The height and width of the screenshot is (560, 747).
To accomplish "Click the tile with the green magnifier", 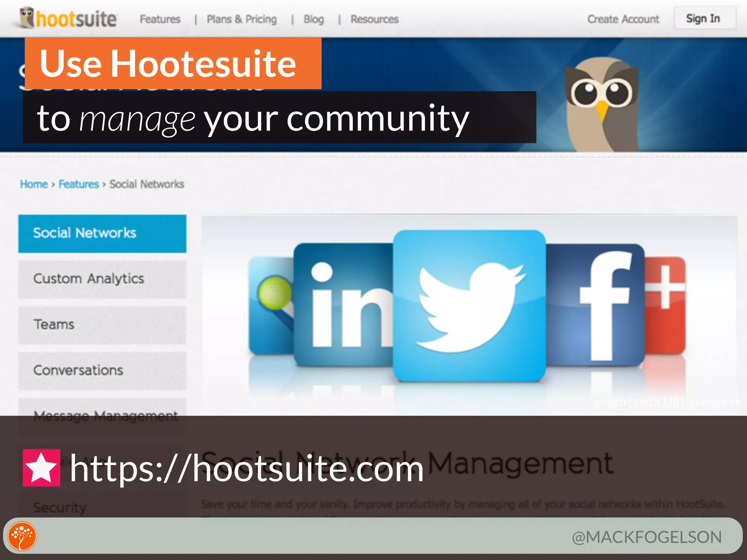I will coord(271,306).
